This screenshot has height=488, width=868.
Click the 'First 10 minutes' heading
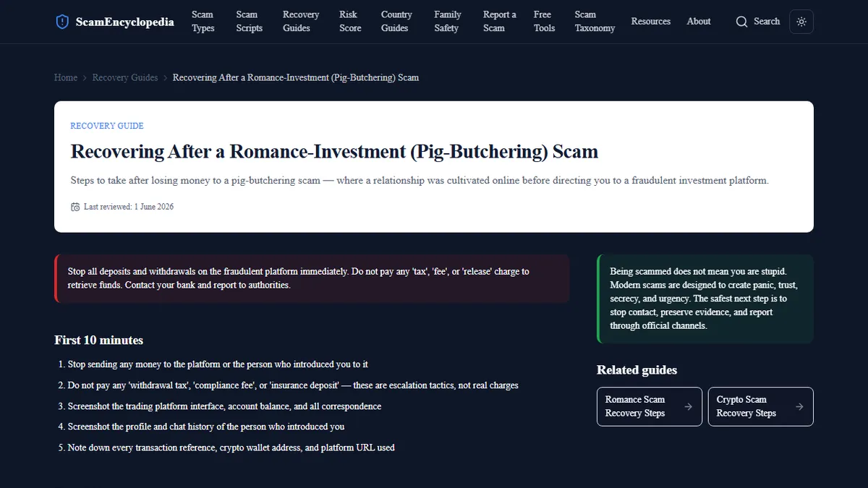[x=99, y=340]
